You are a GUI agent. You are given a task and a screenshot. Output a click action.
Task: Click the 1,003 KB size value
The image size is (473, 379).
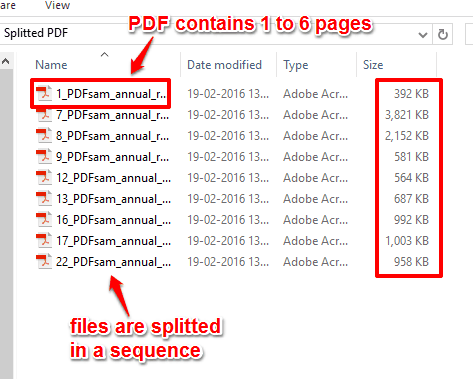coord(407,241)
